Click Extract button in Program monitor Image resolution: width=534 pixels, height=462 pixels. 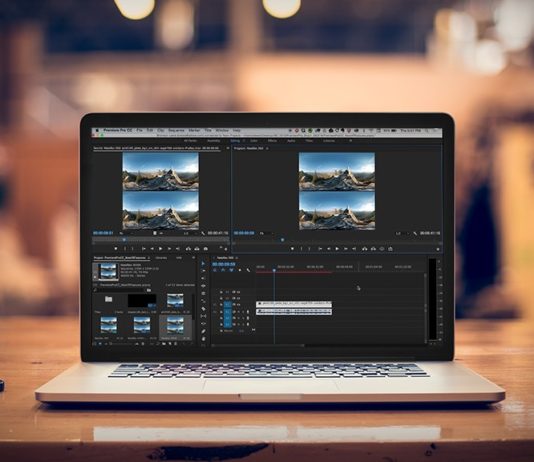[373, 249]
